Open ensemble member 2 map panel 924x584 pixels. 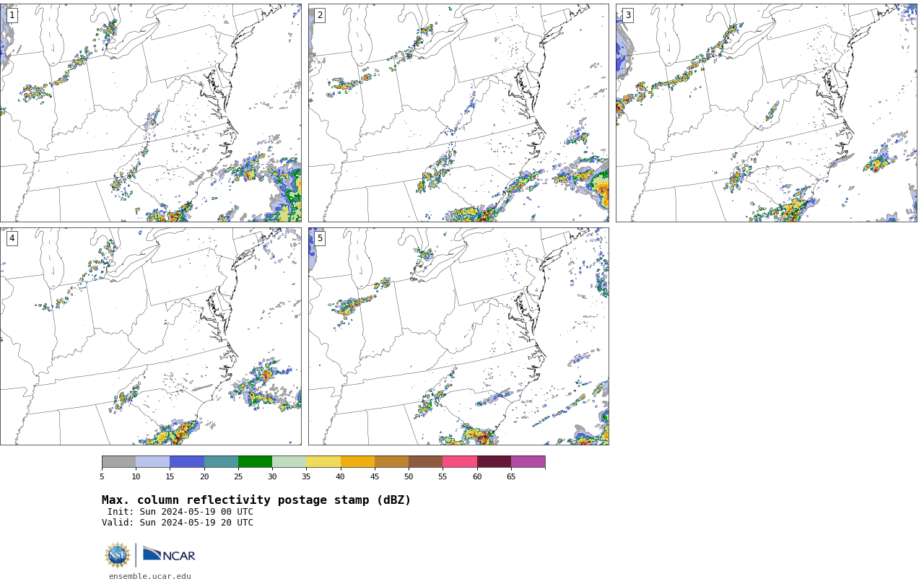point(458,113)
